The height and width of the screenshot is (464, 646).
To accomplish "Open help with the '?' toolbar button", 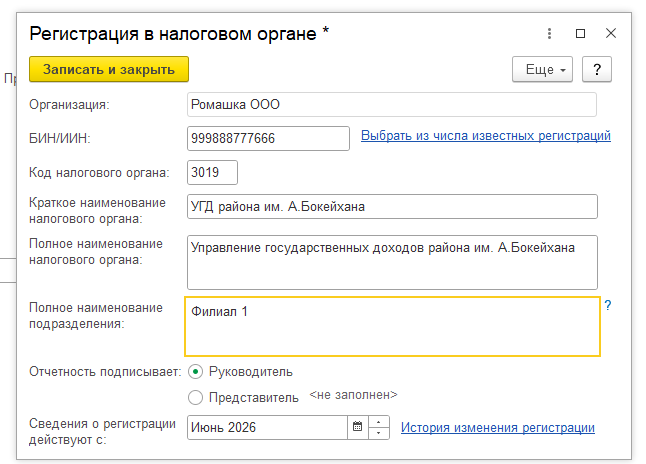I will coord(597,69).
